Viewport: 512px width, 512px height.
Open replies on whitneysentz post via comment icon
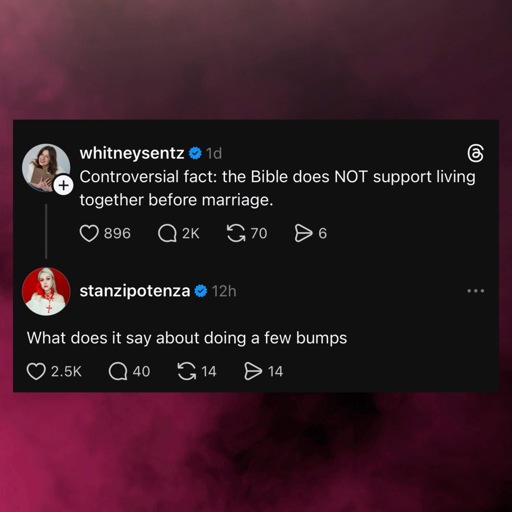point(167,233)
